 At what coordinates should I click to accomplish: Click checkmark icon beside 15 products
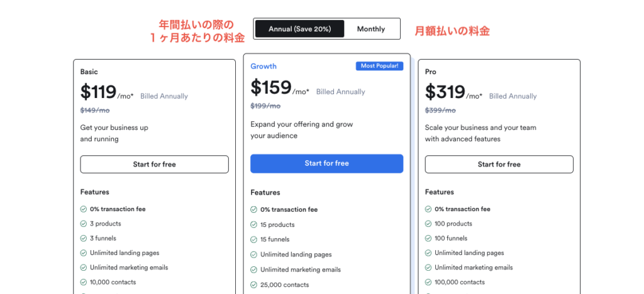click(254, 225)
